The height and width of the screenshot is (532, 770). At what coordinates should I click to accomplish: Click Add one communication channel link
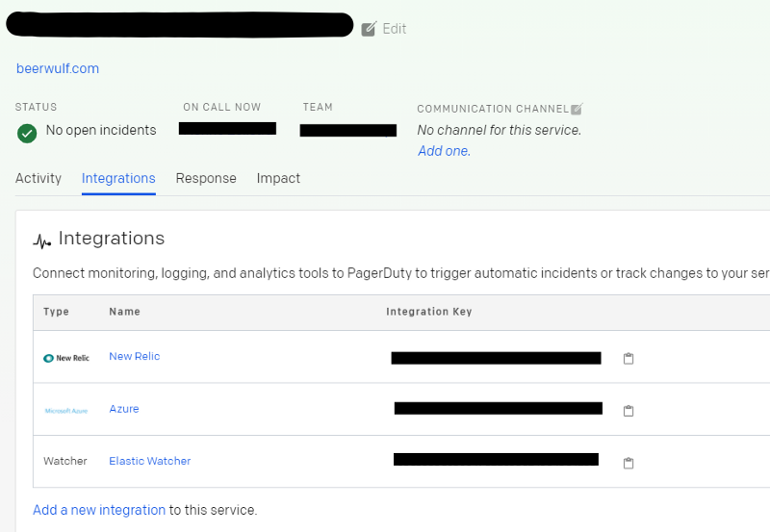[444, 151]
